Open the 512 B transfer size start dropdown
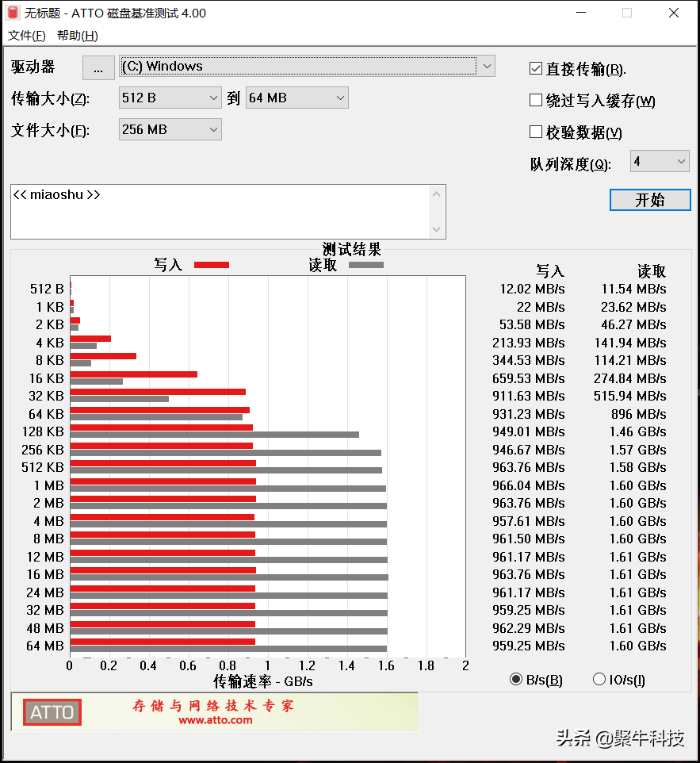Screen dimensions: 700x763 click(x=170, y=98)
